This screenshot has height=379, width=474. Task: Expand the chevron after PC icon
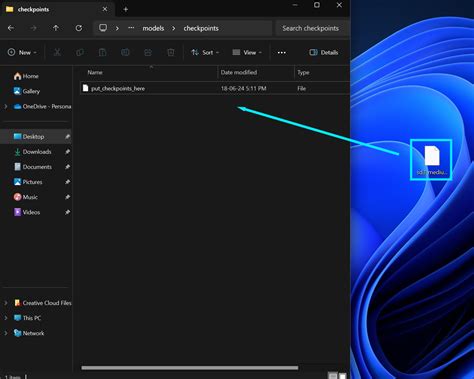[117, 28]
